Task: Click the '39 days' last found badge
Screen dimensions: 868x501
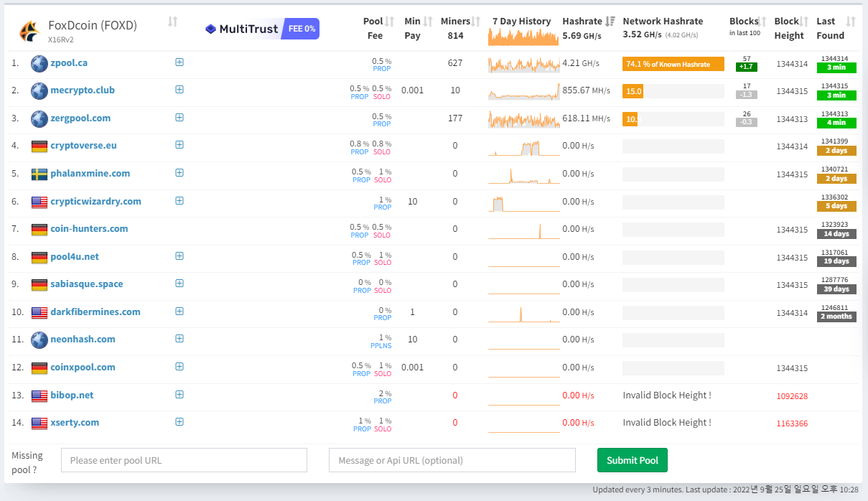Action: pyautogui.click(x=836, y=289)
